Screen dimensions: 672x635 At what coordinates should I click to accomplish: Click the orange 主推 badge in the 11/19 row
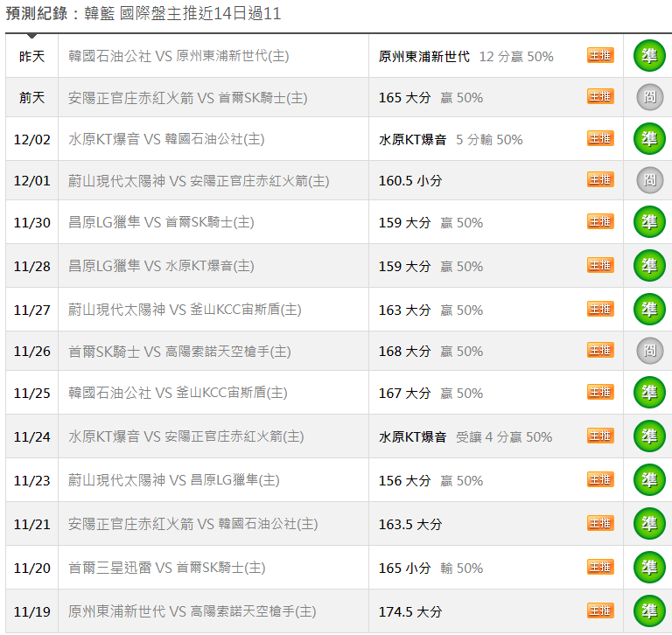tap(600, 611)
